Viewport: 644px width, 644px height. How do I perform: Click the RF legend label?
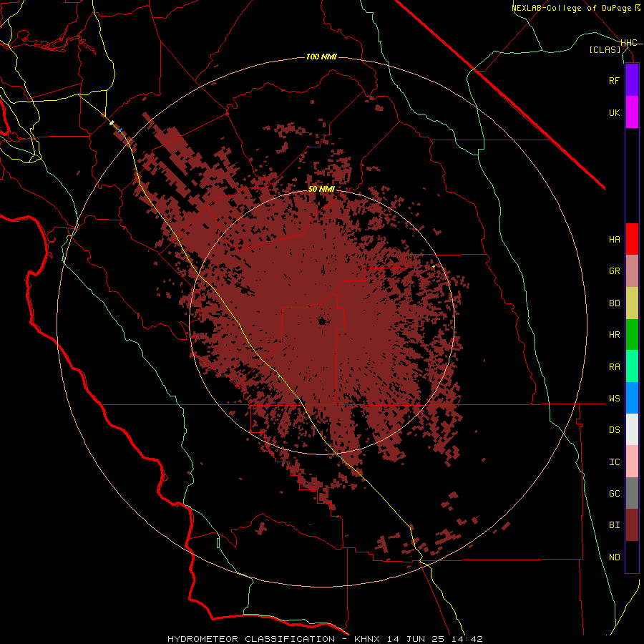point(614,81)
